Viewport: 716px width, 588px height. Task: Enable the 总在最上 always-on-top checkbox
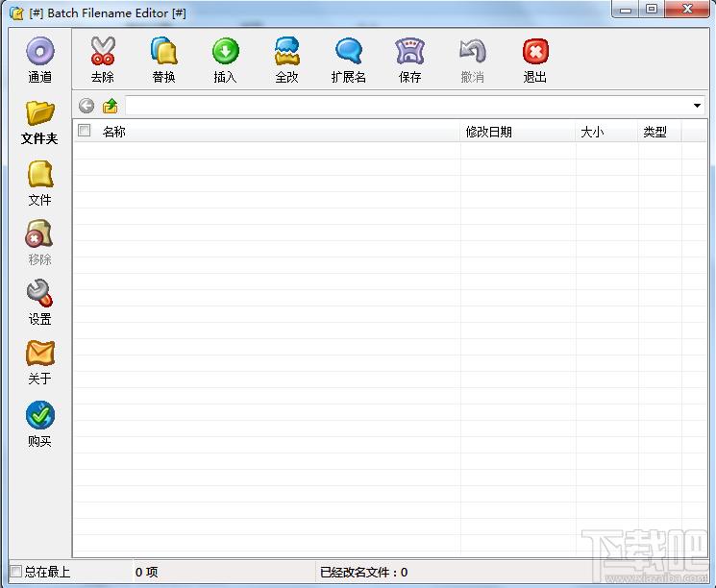(x=15, y=571)
